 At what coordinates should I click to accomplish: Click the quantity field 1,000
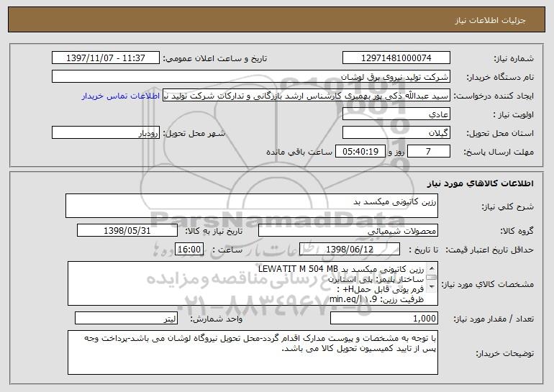click(x=384, y=318)
